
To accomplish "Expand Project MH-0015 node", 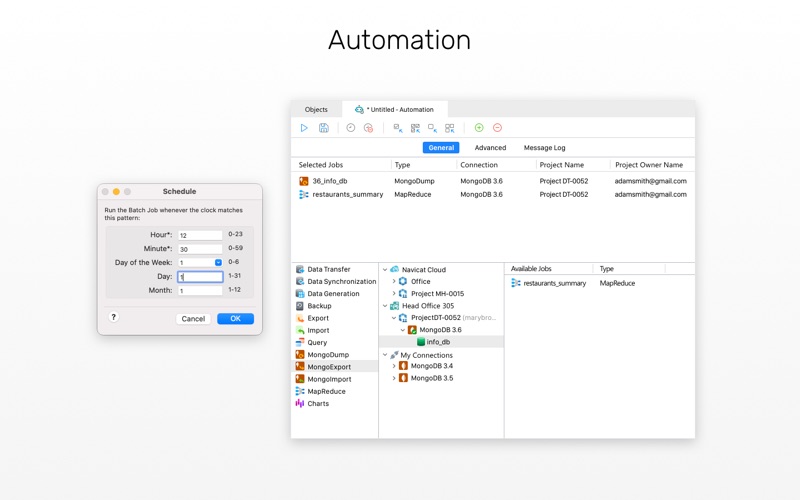I will pyautogui.click(x=394, y=294).
